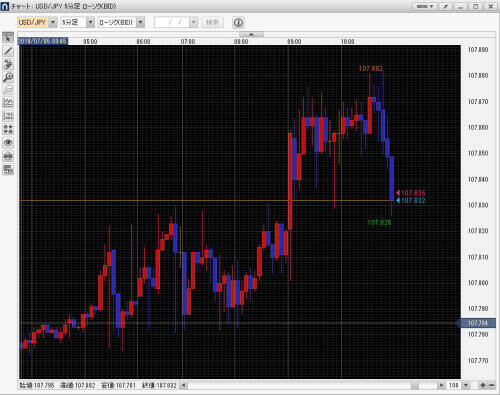The width and height of the screenshot is (500, 395).
Task: Click the chart comparison icon below indicators
Action: pyautogui.click(x=8, y=116)
